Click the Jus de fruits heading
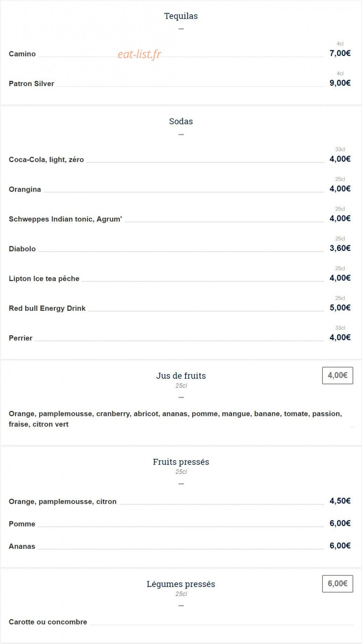 [x=181, y=376]
